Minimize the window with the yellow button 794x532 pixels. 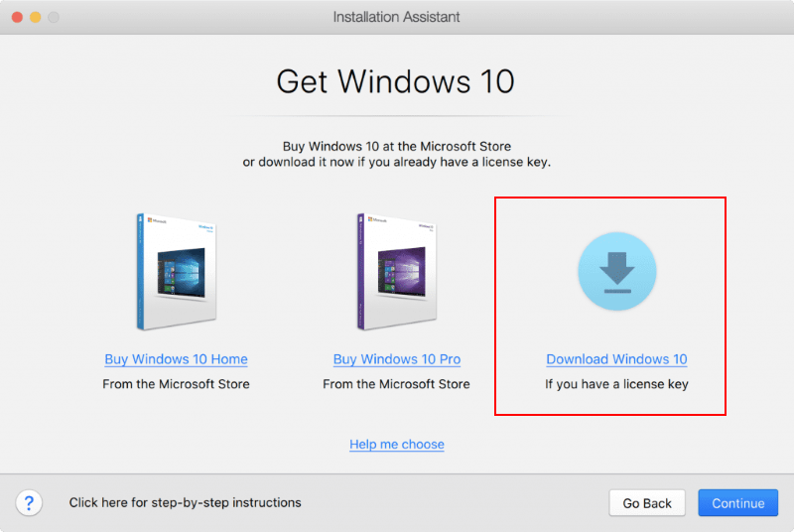click(35, 17)
